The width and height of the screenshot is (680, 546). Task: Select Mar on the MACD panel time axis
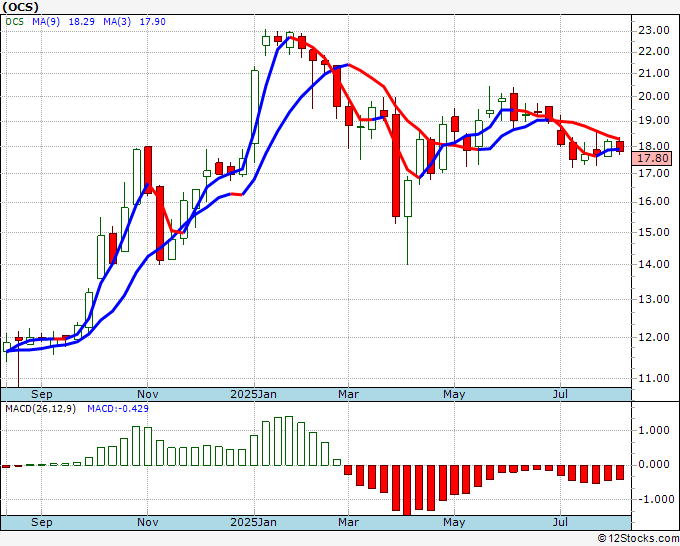point(348,522)
